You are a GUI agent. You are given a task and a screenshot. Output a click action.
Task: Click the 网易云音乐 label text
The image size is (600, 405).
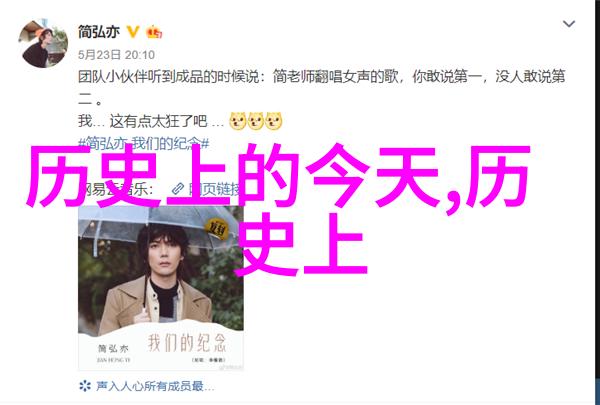[x=116, y=189]
